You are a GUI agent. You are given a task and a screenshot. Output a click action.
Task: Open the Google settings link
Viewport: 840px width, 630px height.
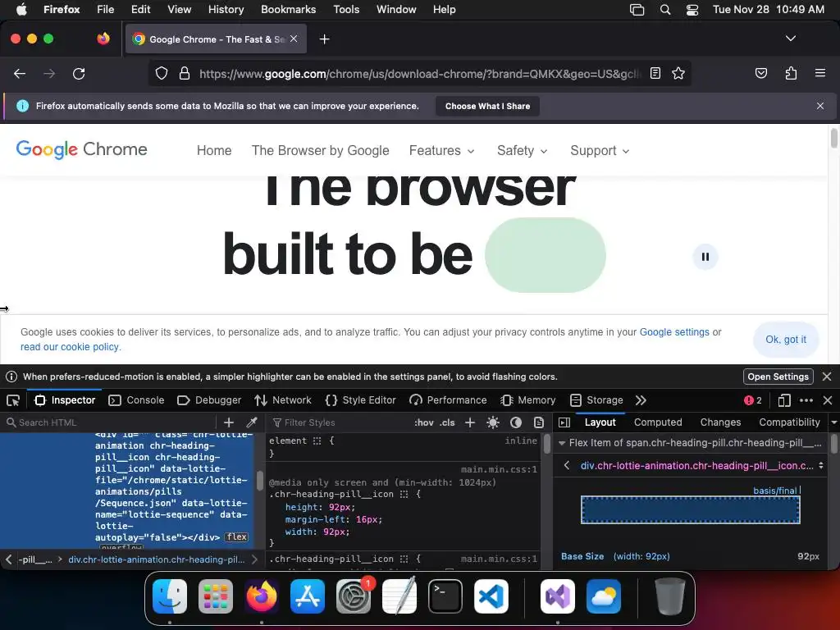click(x=674, y=332)
